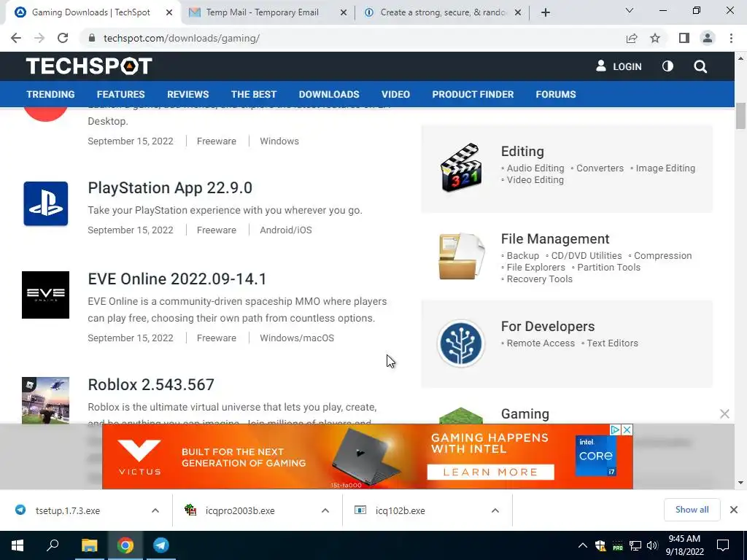Open a new tab with plus button
Viewport: 747px width, 560px height.
pyautogui.click(x=546, y=12)
